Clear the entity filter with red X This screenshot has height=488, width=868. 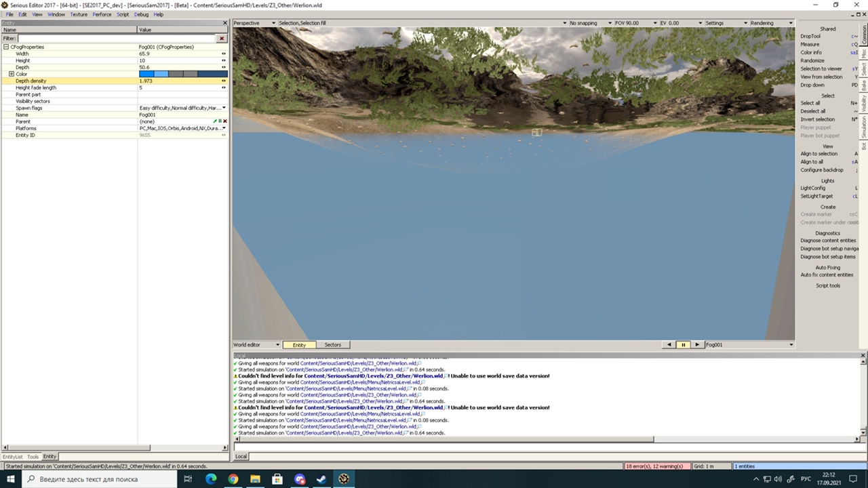(222, 39)
